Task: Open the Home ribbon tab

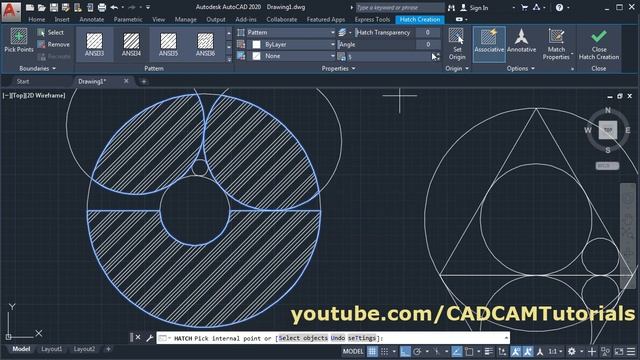Action: 37,19
